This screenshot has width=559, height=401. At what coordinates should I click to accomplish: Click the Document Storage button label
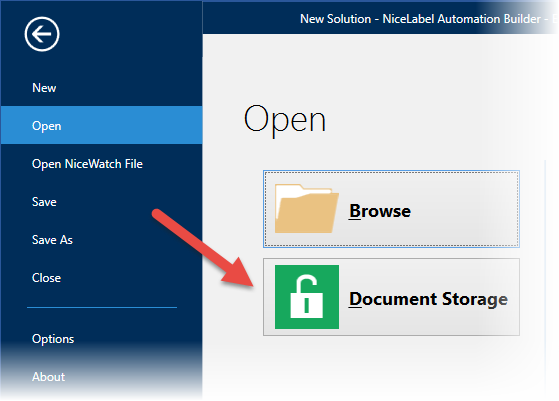point(428,299)
